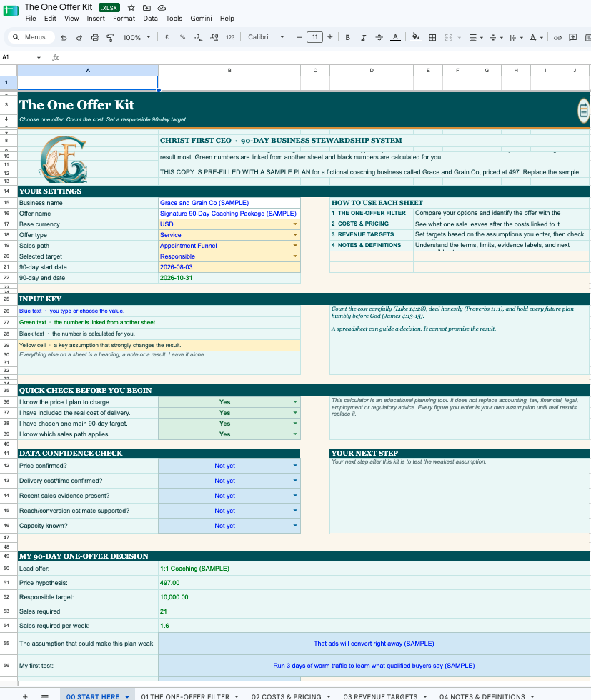
Task: Open the Fill color picker
Action: pyautogui.click(x=415, y=37)
